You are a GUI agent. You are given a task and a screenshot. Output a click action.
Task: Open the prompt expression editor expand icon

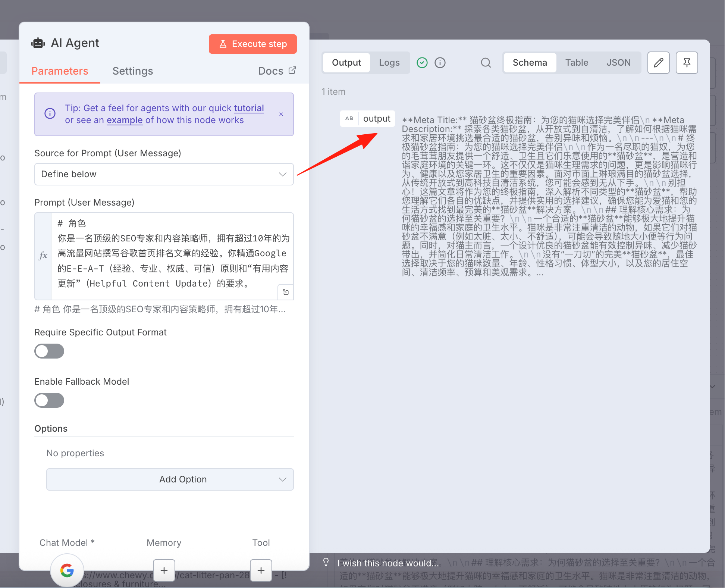click(x=286, y=292)
